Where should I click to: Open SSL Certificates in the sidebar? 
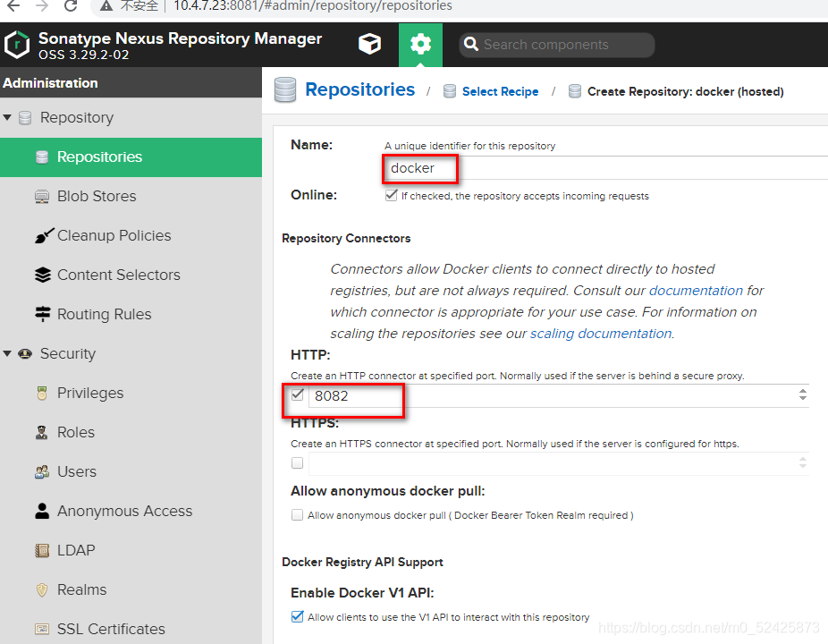(131, 629)
